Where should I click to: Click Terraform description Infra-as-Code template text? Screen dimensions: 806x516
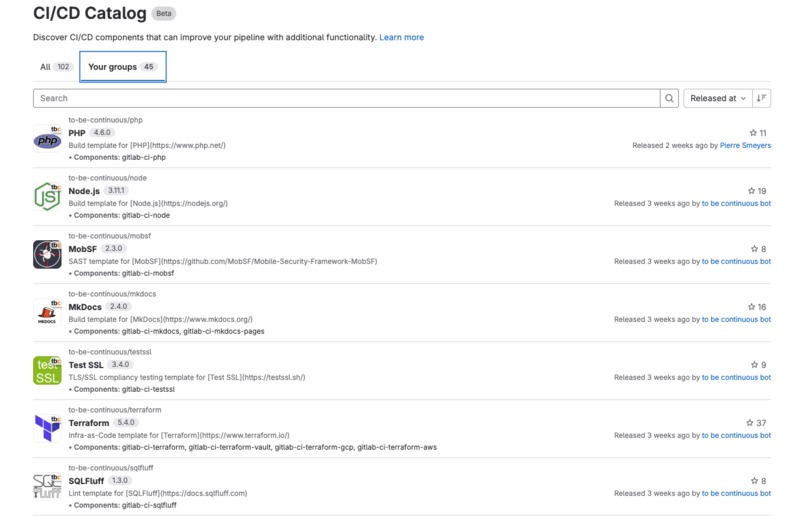point(179,436)
